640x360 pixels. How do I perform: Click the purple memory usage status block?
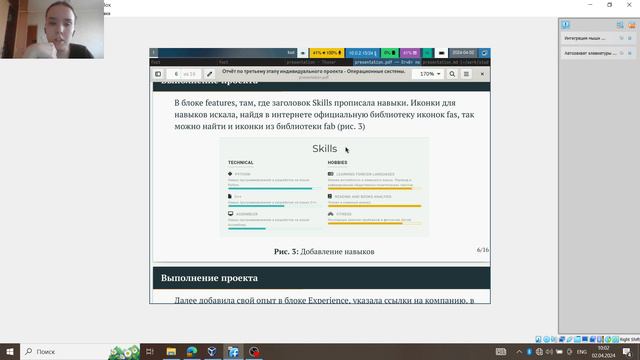point(410,53)
